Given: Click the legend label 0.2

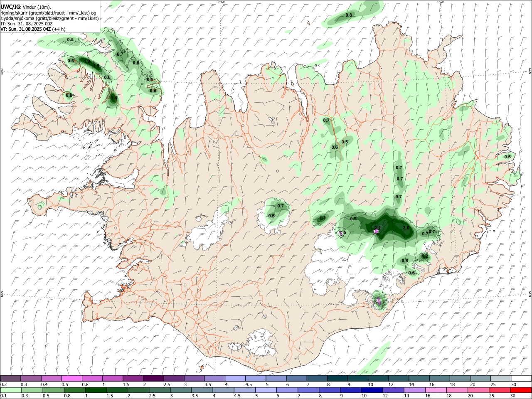Looking at the screenshot, I should 3,384.
